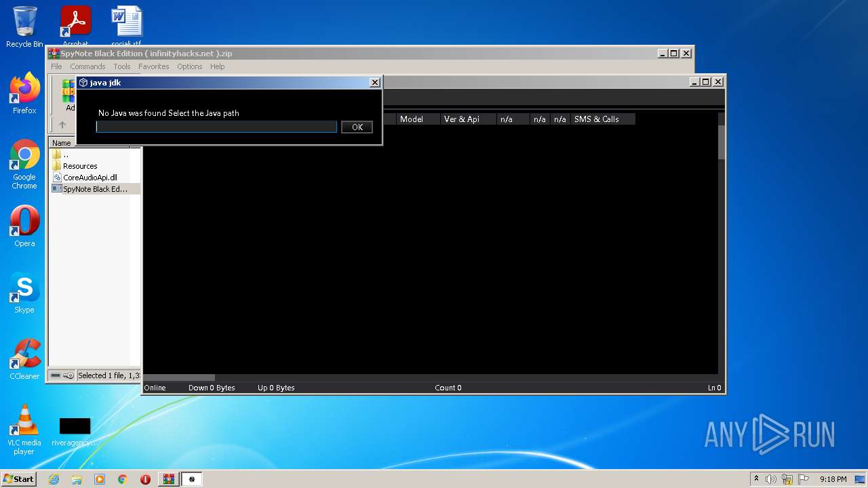Open the volume control in system tray
This screenshot has width=868, height=488.
pyautogui.click(x=771, y=479)
